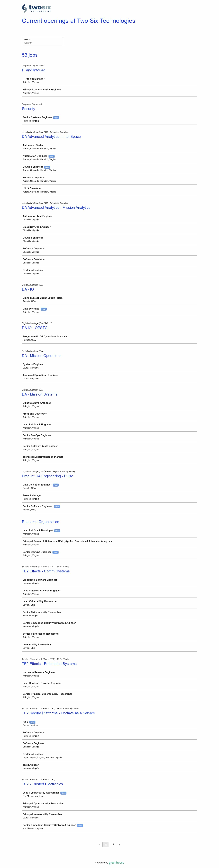Image resolution: width=219 pixels, height=868 pixels.
Task: Select page 1 in pagination
Action: coord(106,844)
